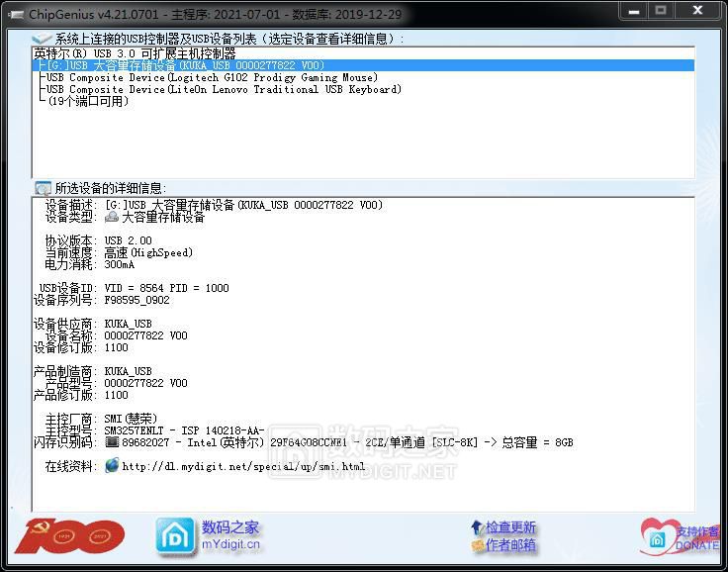Click the selected device details header icon
Screen dimensions: 728x572
[44, 188]
